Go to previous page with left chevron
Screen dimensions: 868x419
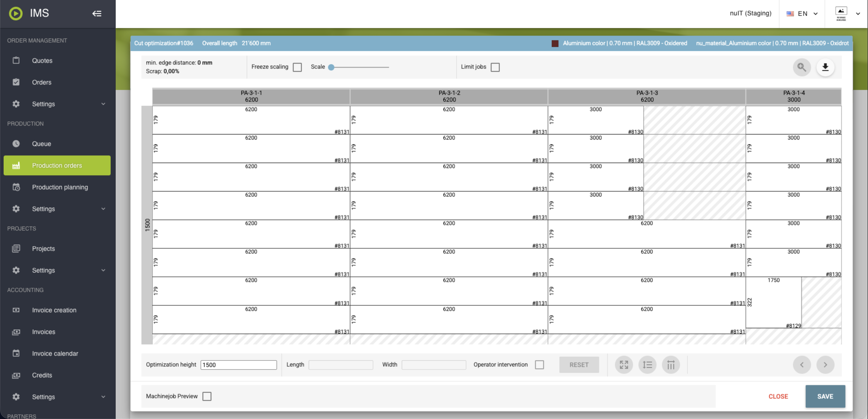(x=802, y=365)
